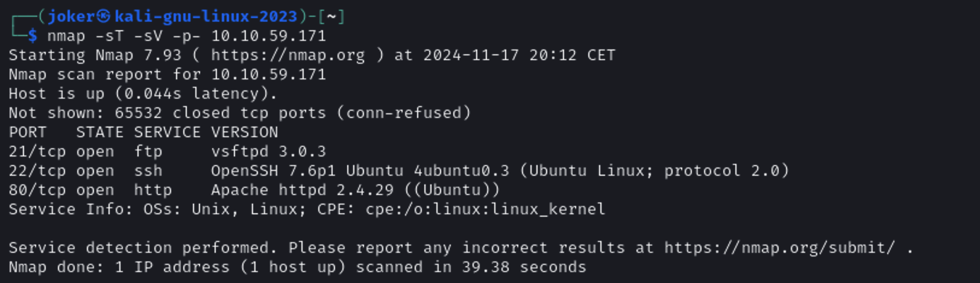Click the vsftpd 3.0.3 version text
This screenshot has height=283, width=980.
pos(268,151)
